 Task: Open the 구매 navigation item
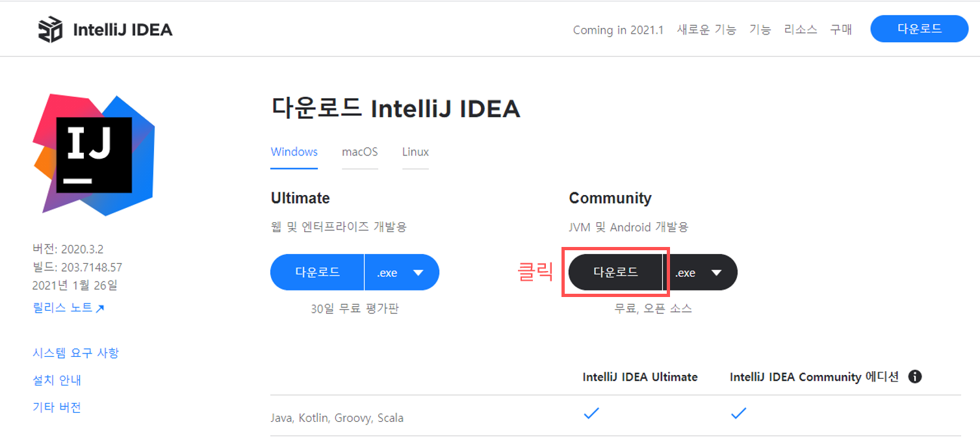[841, 30]
